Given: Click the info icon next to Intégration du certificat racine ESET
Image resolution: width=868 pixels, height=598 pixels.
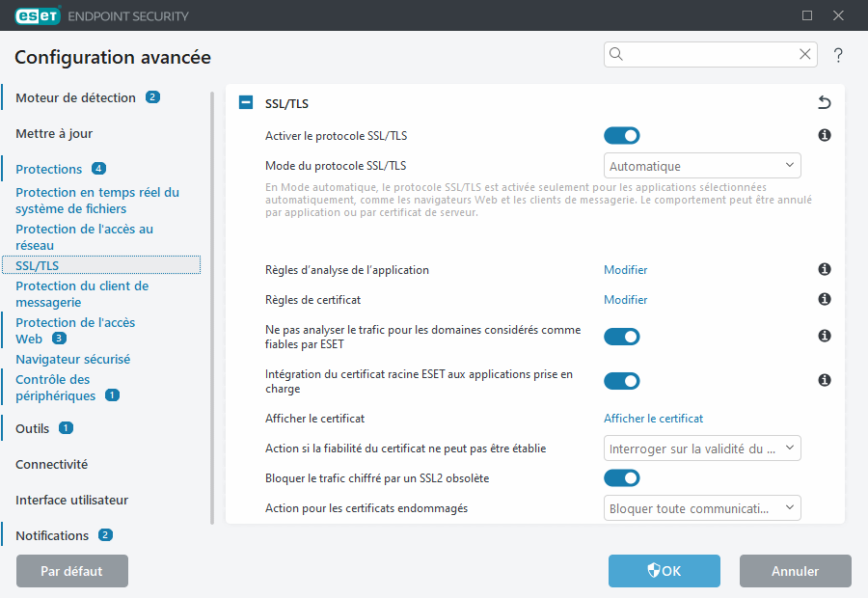Looking at the screenshot, I should click(824, 380).
